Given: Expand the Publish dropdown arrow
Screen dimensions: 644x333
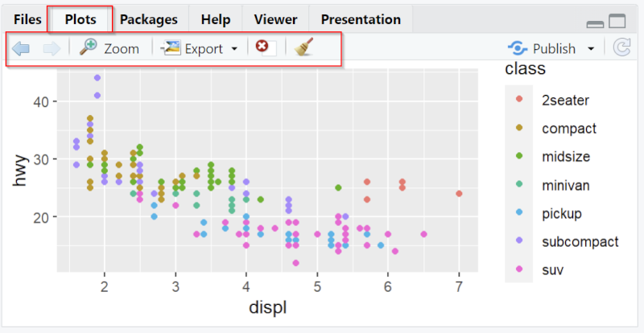Looking at the screenshot, I should (591, 49).
